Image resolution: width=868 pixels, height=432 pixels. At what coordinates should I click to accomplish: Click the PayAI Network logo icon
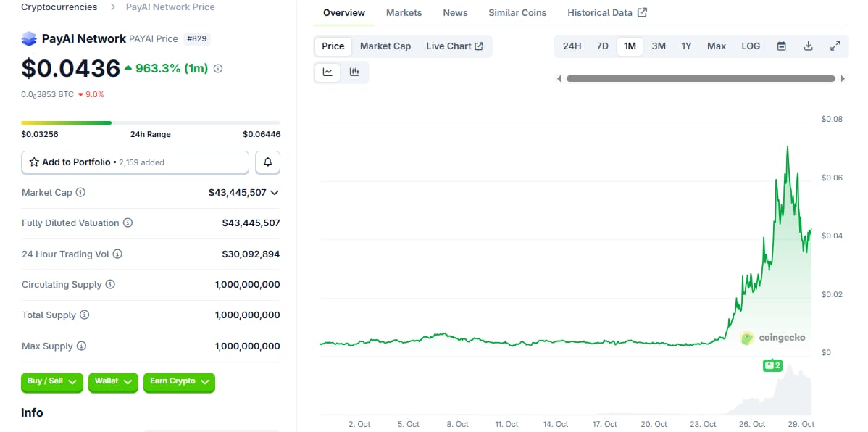pos(29,38)
